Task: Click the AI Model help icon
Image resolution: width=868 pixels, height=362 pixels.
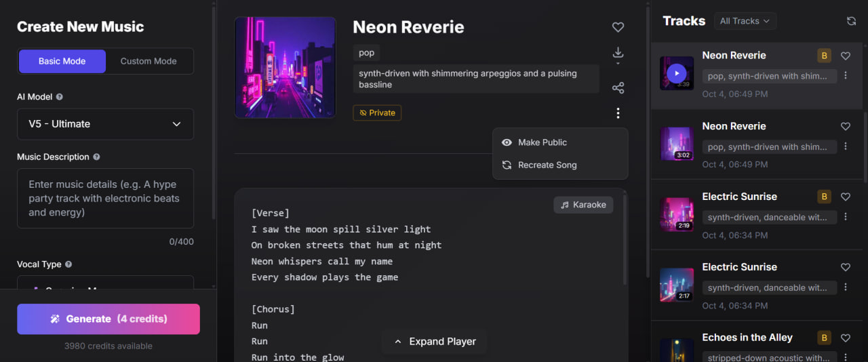Action: pos(60,97)
